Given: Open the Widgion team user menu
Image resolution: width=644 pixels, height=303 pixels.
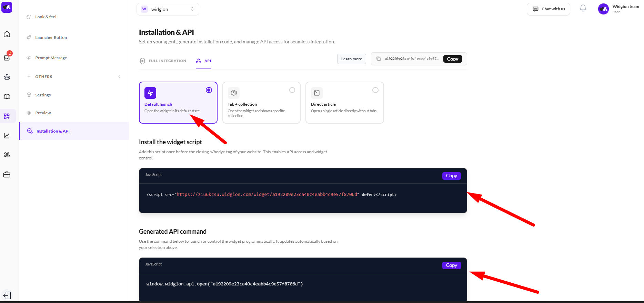Looking at the screenshot, I should click(x=619, y=9).
